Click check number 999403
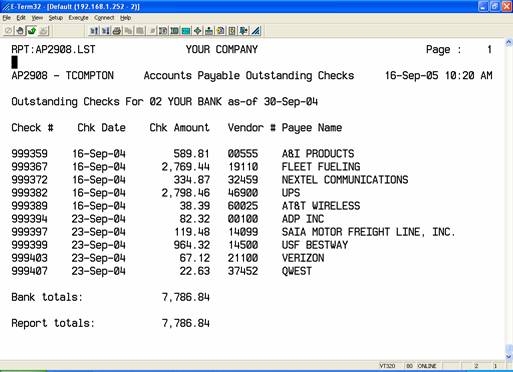 tap(29, 258)
